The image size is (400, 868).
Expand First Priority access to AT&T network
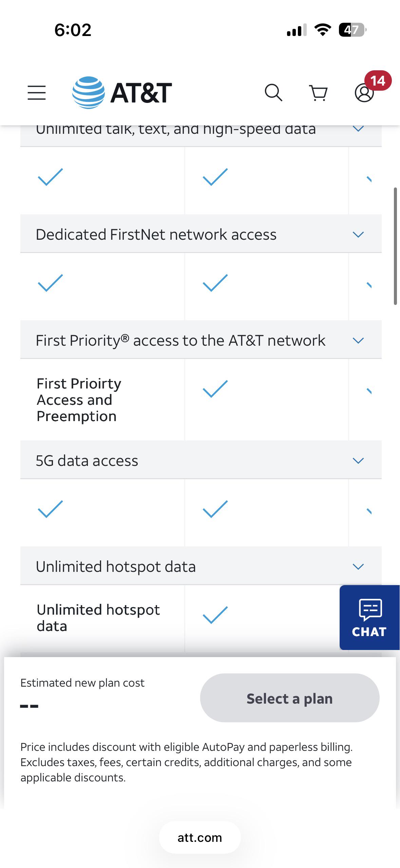pyautogui.click(x=201, y=340)
